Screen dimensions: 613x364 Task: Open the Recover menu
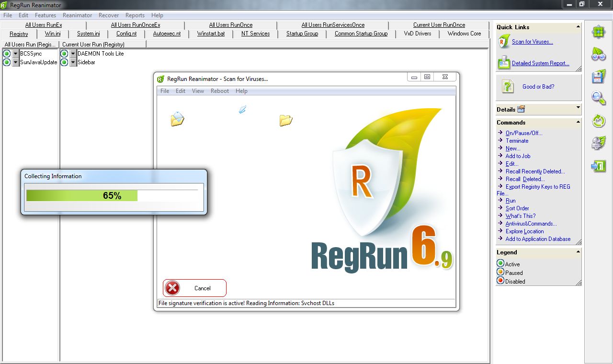109,15
